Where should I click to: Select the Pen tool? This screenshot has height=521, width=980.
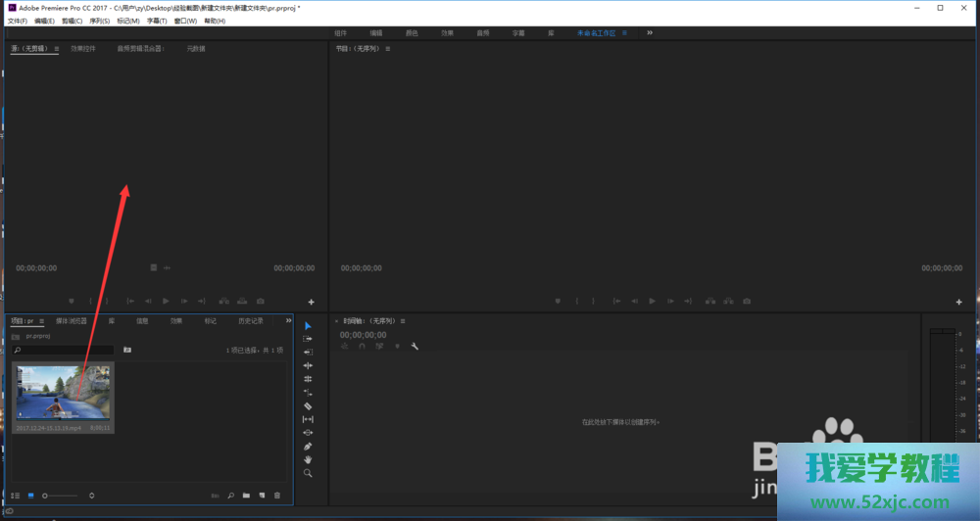pos(308,447)
